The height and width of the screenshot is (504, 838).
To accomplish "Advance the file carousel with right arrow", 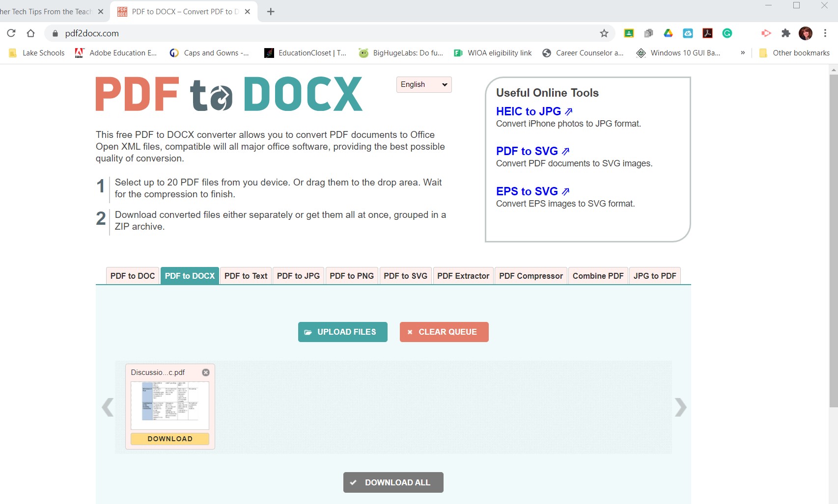I will (680, 407).
